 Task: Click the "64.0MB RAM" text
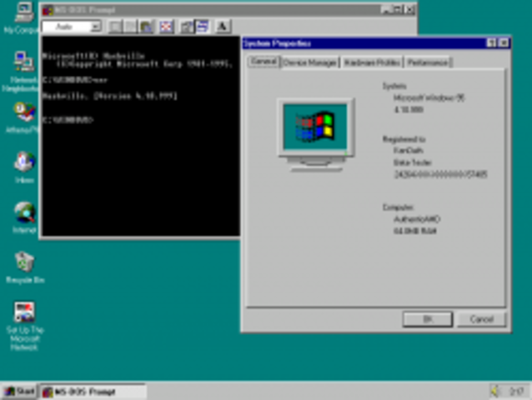pos(415,231)
